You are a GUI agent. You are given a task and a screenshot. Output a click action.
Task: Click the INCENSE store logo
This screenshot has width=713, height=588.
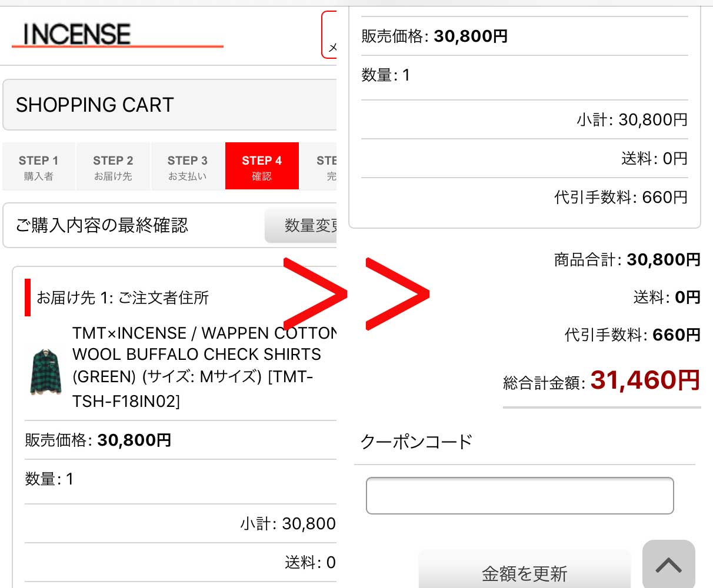click(x=76, y=35)
